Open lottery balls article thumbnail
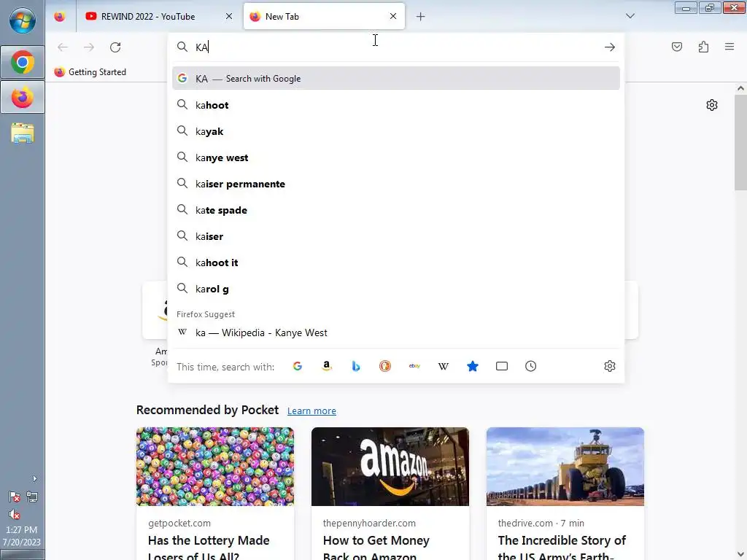The height and width of the screenshot is (560, 747). click(x=215, y=467)
